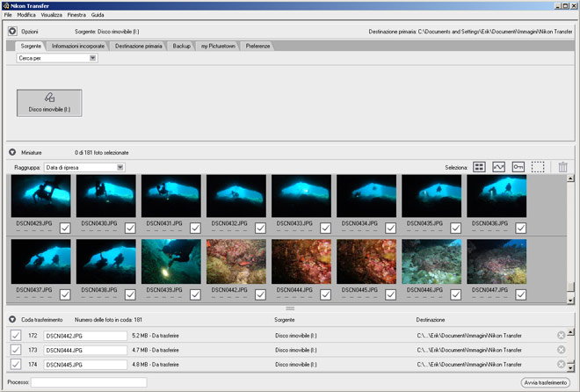The height and width of the screenshot is (392, 580).
Task: Click the trash delete icon
Action: [563, 167]
